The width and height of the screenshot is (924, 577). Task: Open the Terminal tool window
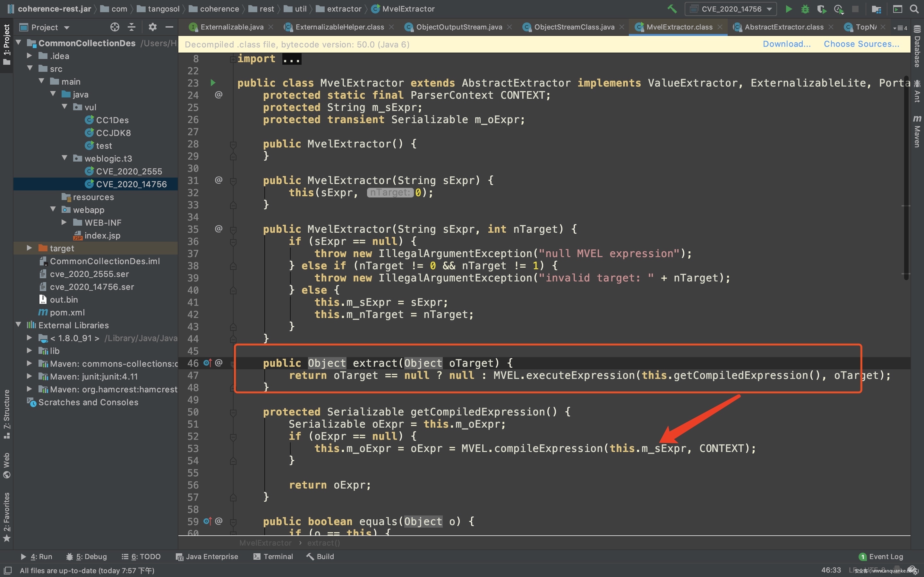coord(273,556)
